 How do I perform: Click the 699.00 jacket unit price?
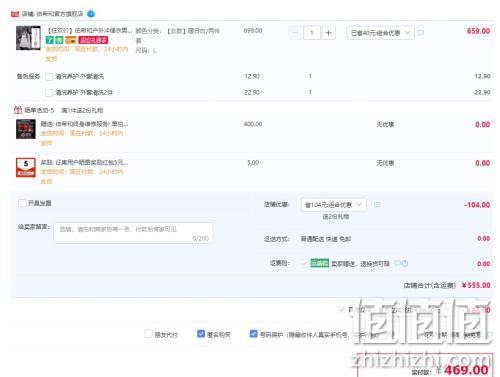[253, 31]
